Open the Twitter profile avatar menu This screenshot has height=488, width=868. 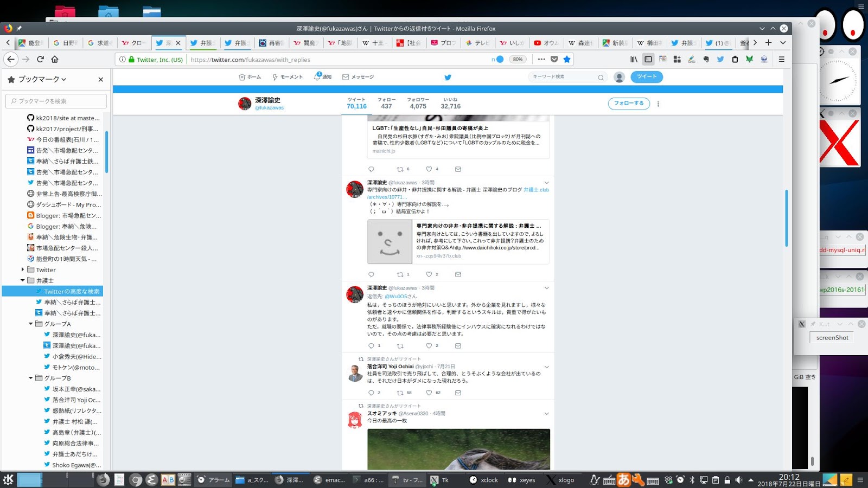pyautogui.click(x=619, y=77)
